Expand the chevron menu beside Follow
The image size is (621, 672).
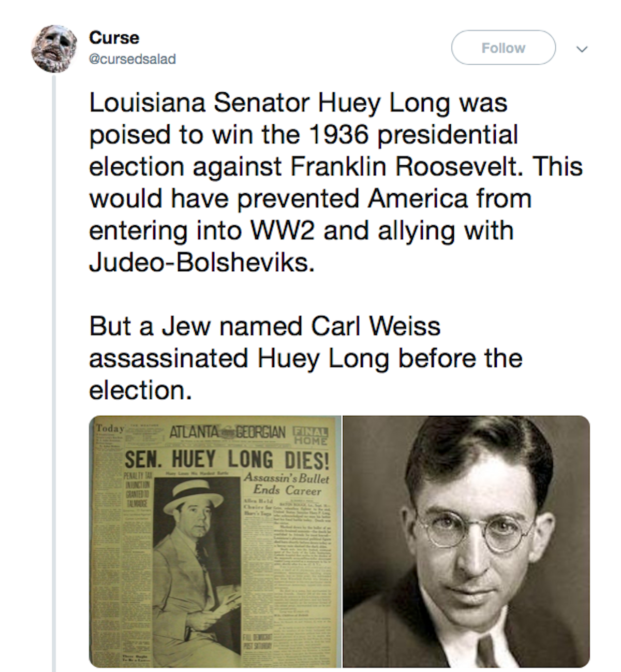click(582, 49)
